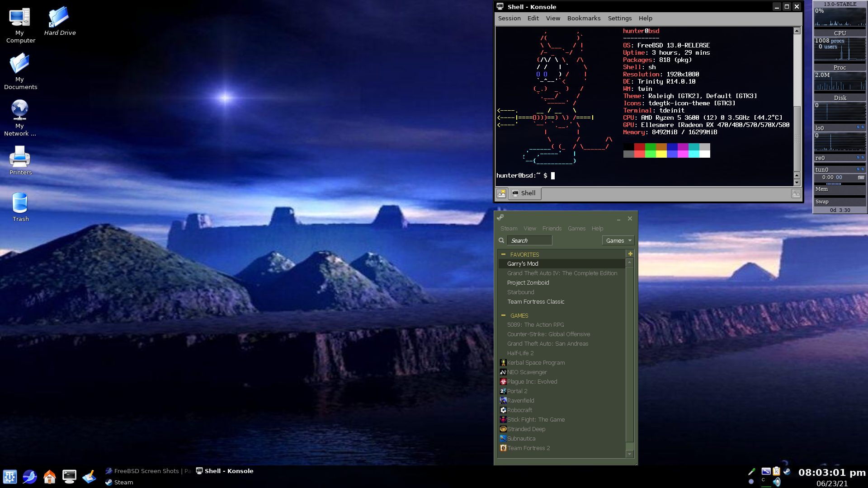Open the Help menu in Konsole
Viewport: 868px width, 488px height.
pyautogui.click(x=645, y=18)
